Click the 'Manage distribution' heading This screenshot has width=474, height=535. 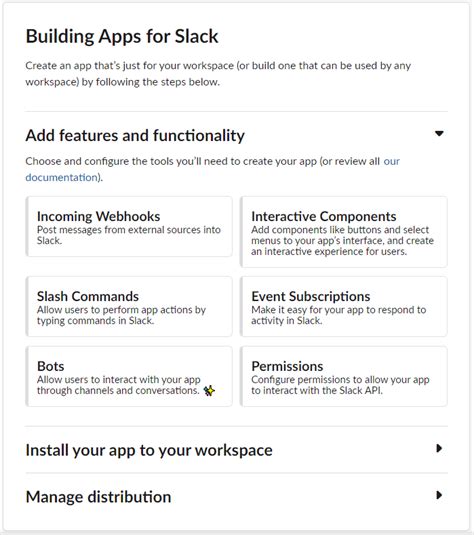(x=99, y=497)
